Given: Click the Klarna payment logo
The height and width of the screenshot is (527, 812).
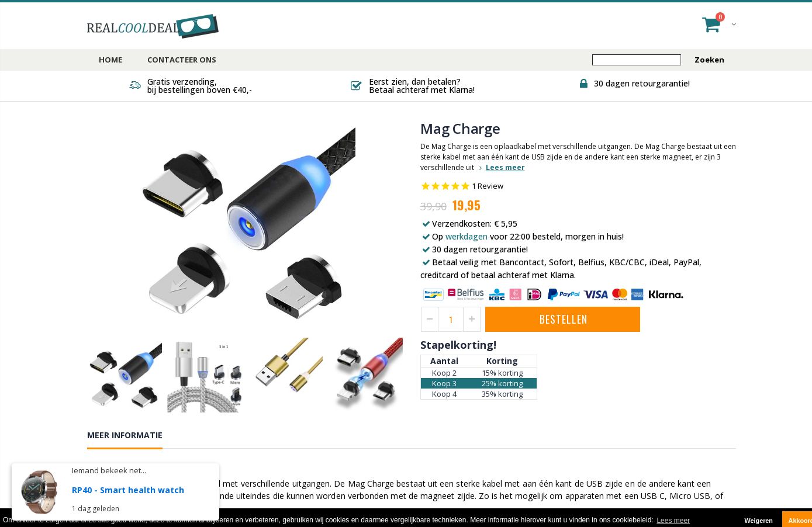Looking at the screenshot, I should point(666,294).
